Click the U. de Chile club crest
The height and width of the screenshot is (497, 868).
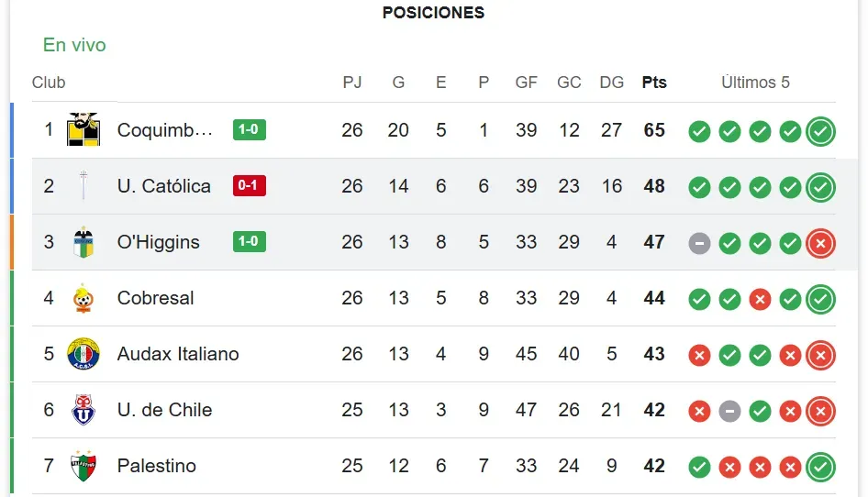tap(83, 410)
